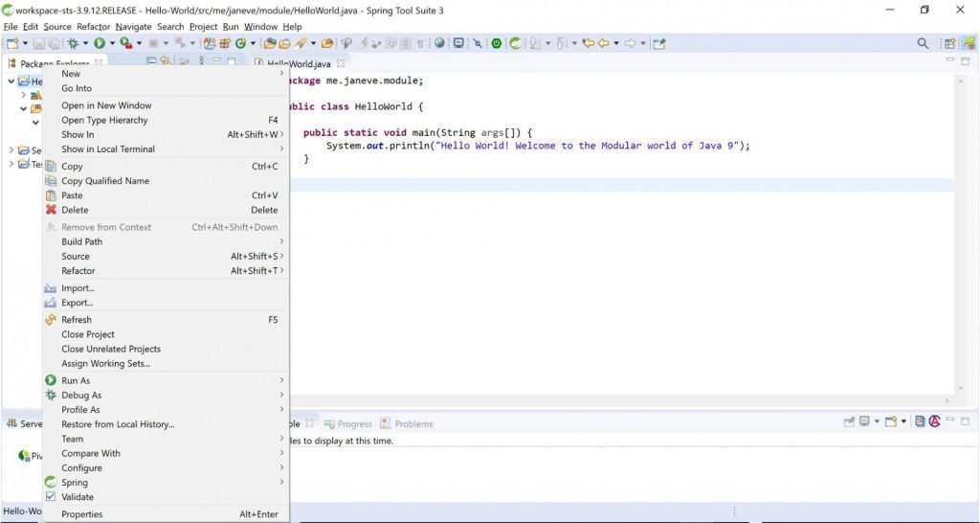Choose Refresh in the context menu
Viewport: 980px width, 523px height.
pyautogui.click(x=166, y=320)
